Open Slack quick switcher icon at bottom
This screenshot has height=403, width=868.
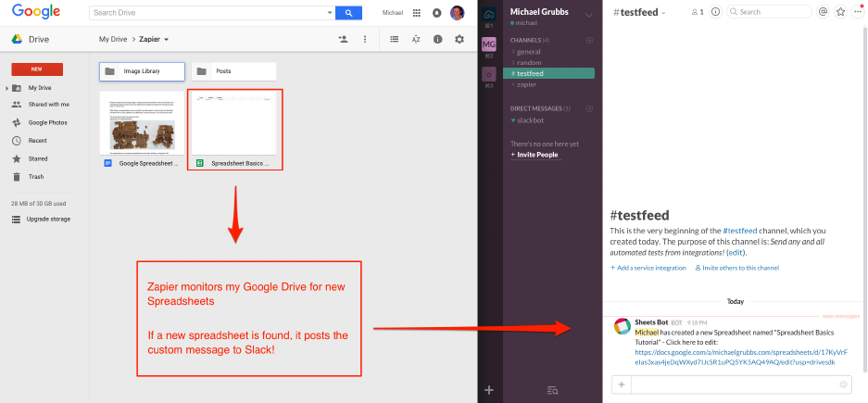(x=552, y=390)
